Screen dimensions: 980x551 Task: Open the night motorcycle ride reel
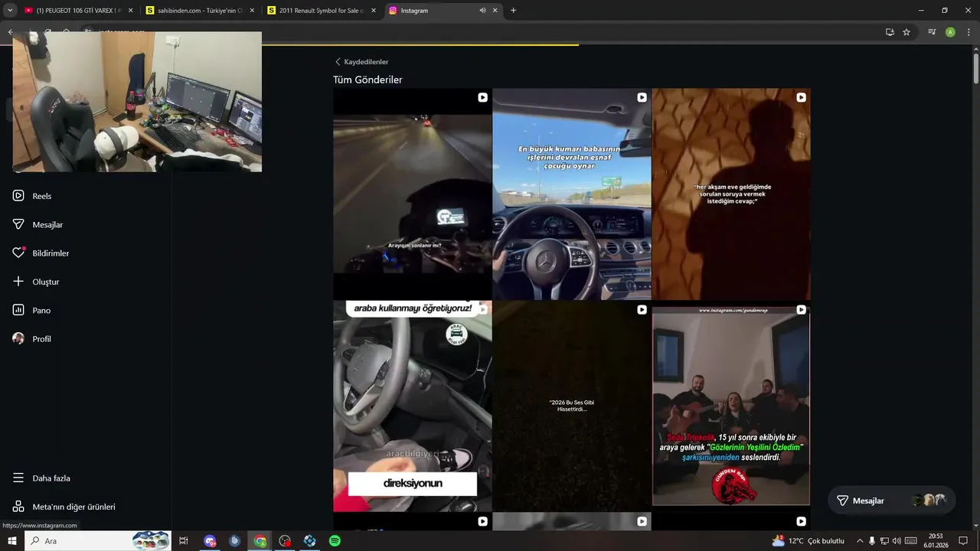[x=412, y=194]
